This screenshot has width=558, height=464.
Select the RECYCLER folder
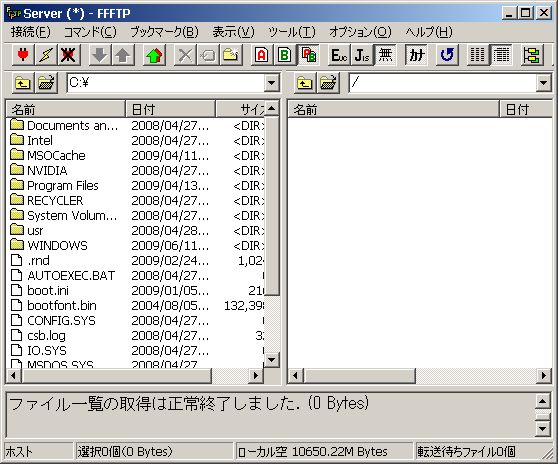click(47, 201)
